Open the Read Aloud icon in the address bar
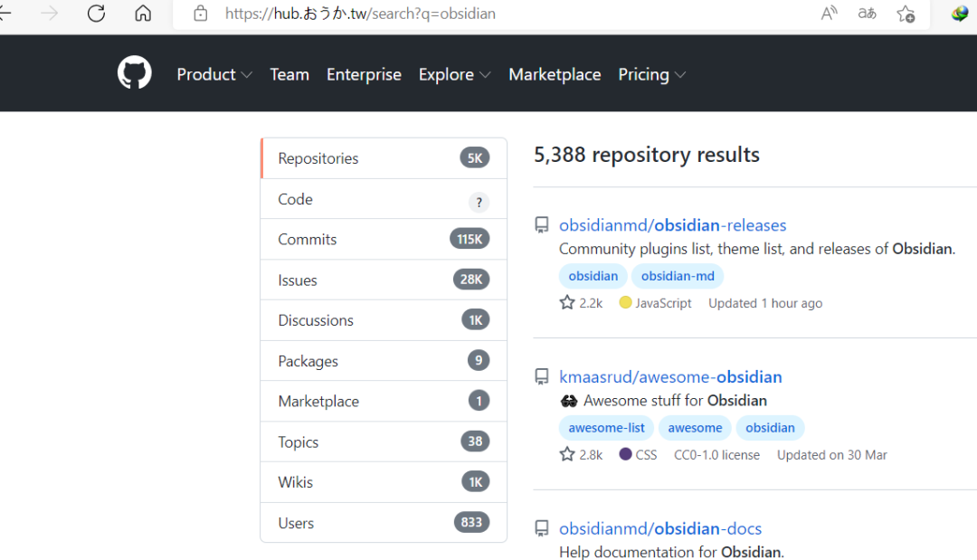Screen dimensions: 977x560 (x=829, y=13)
